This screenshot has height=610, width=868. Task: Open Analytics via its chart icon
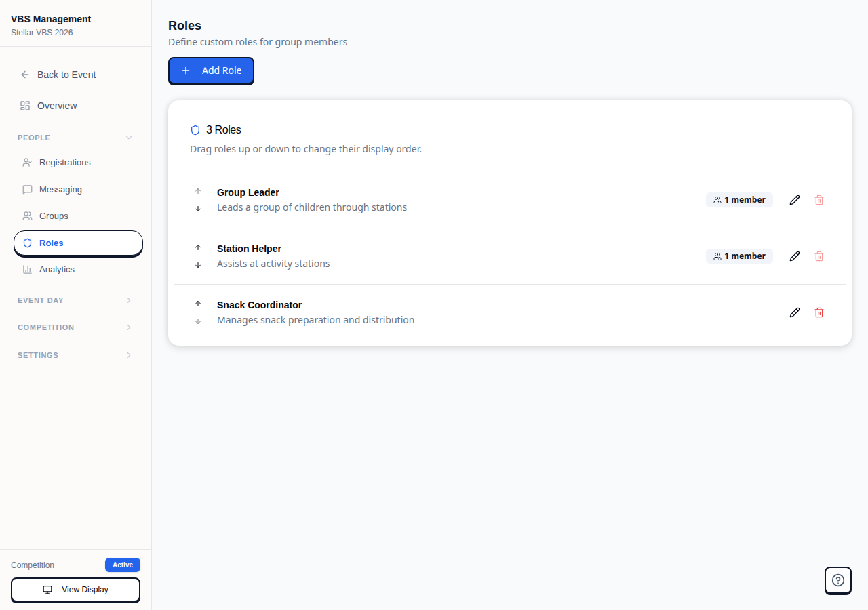pyautogui.click(x=27, y=269)
